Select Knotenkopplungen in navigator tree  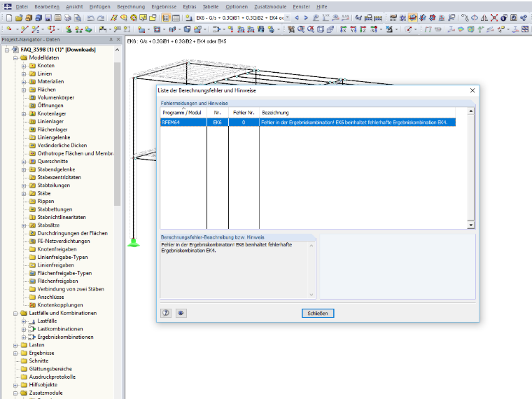coord(60,304)
